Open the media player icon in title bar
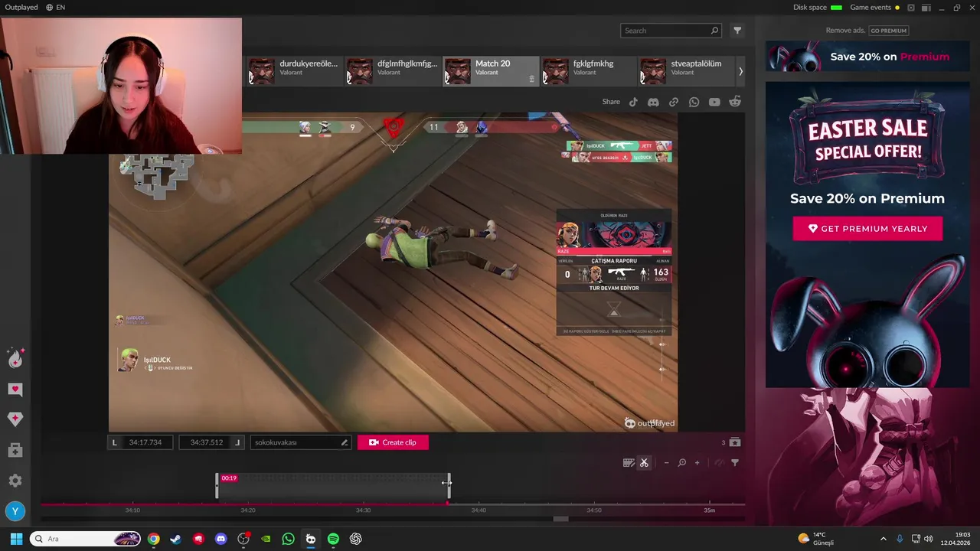The width and height of the screenshot is (980, 551). (x=911, y=8)
